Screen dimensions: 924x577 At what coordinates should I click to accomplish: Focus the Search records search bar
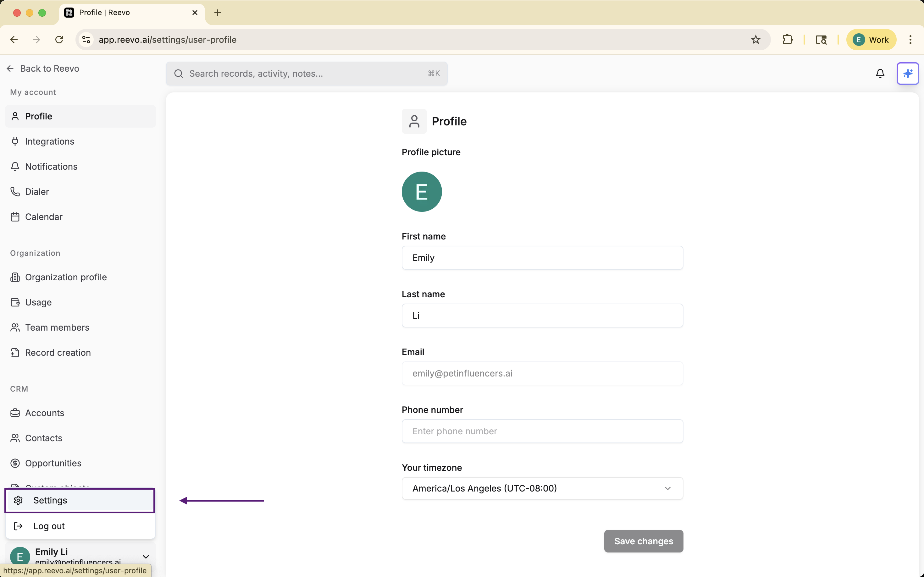point(307,73)
